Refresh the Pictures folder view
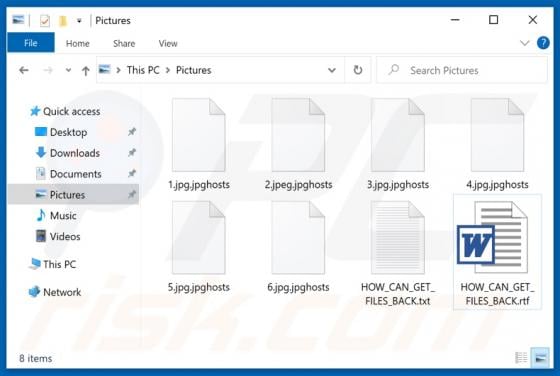This screenshot has width=560, height=376. point(358,70)
